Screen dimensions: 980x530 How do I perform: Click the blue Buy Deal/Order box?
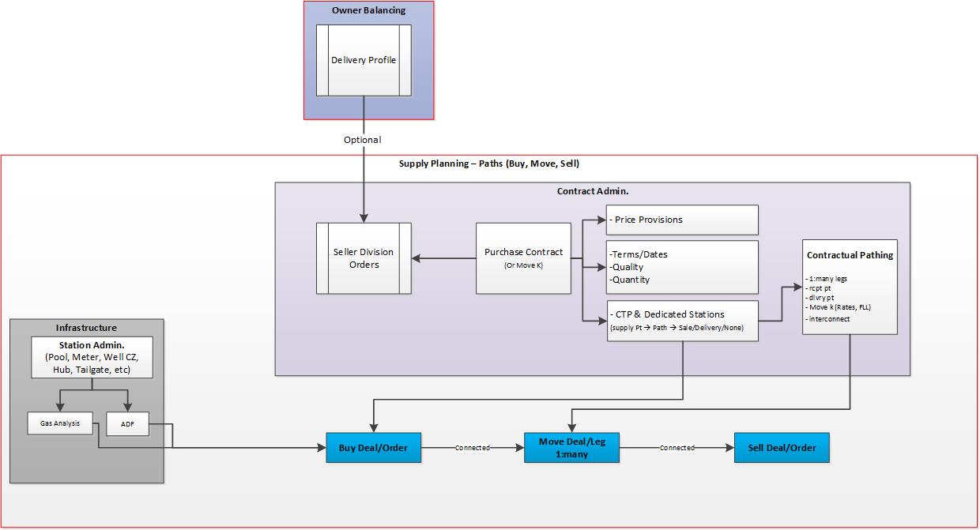pyautogui.click(x=373, y=448)
